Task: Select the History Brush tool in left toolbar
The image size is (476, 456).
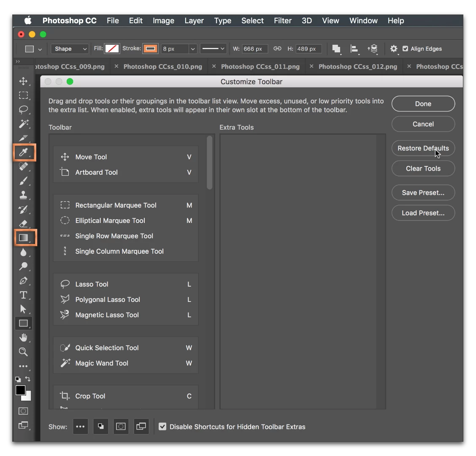Action: [23, 209]
